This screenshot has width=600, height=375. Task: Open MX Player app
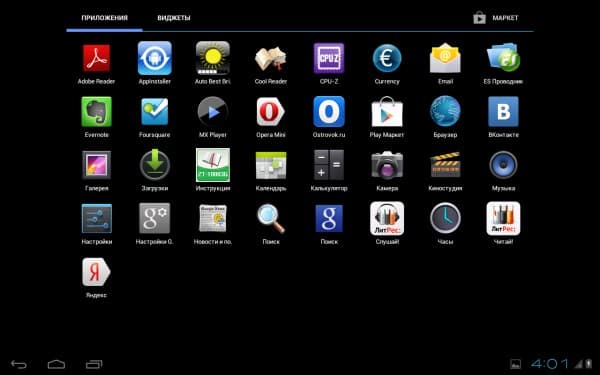(x=213, y=112)
